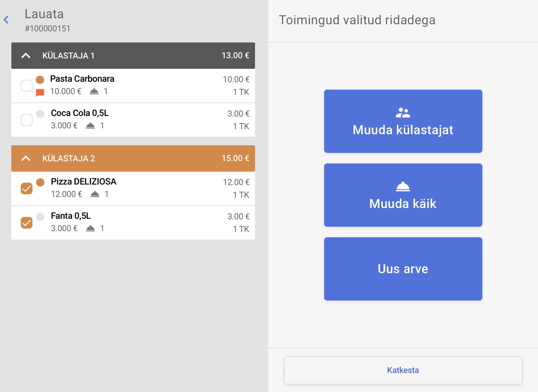Click the red comment flag on Pasta Carbonara
The width and height of the screenshot is (538, 392).
tap(40, 93)
